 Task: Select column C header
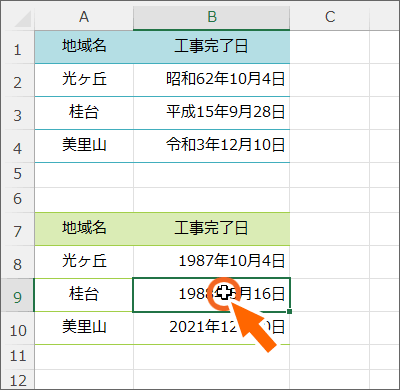pyautogui.click(x=330, y=17)
